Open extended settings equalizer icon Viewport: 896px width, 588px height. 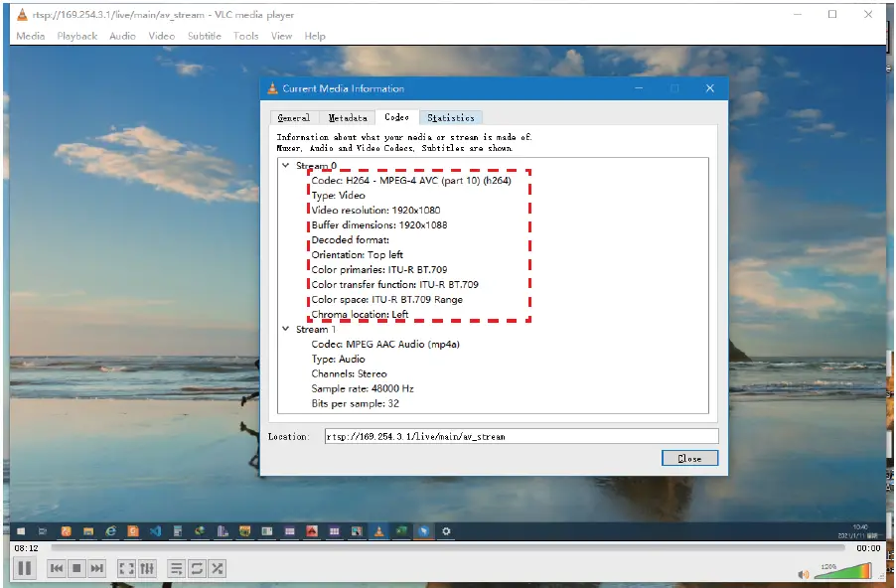(x=147, y=568)
